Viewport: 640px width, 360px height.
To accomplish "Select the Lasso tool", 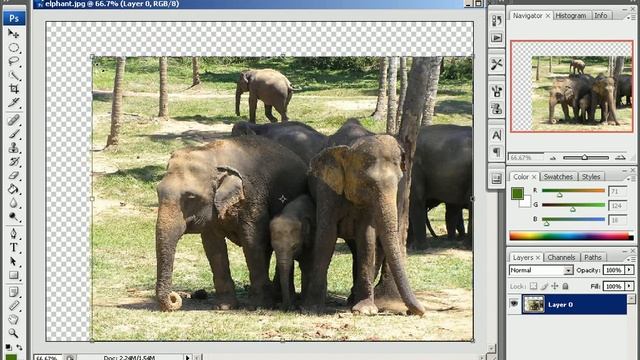I will 13,62.
